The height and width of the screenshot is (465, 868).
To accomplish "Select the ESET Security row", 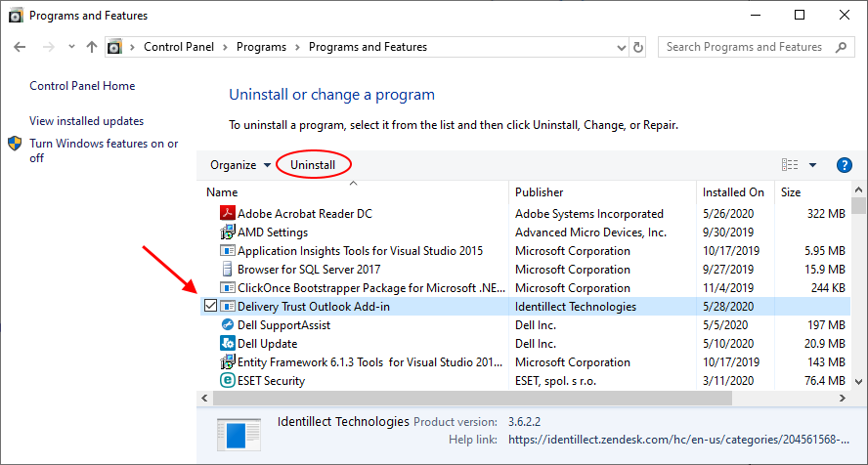I will (x=525, y=380).
